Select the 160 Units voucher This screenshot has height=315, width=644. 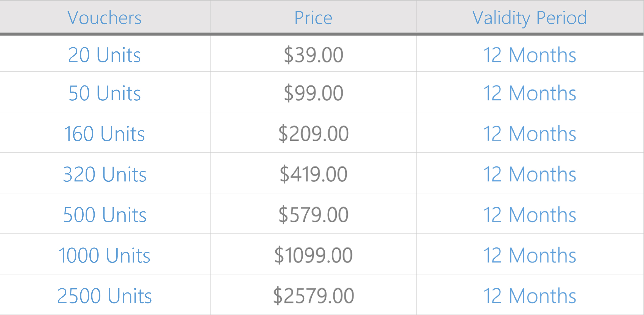click(104, 134)
